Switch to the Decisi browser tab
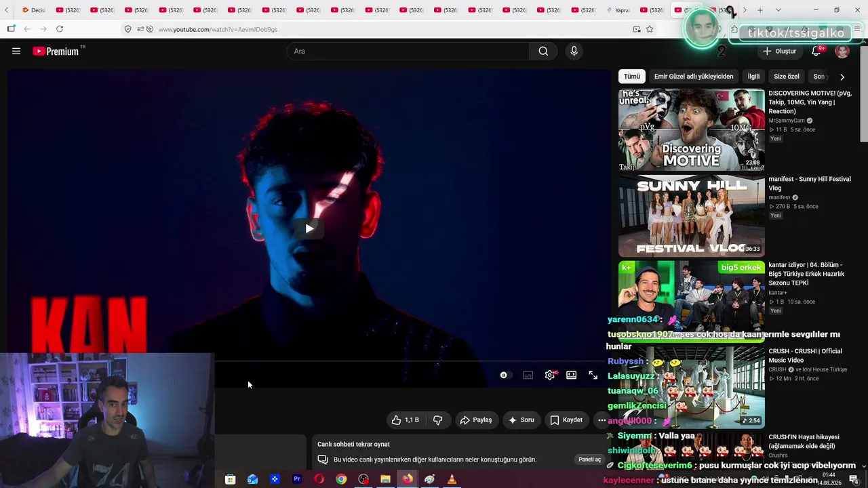This screenshot has width=868, height=488. pos(34,10)
